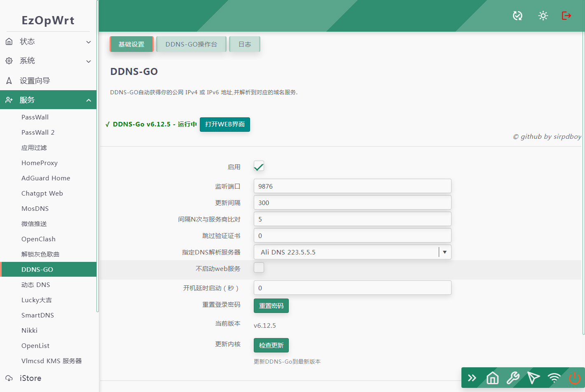Click the EzOpWrt logo title
The height and width of the screenshot is (392, 585).
tap(48, 20)
